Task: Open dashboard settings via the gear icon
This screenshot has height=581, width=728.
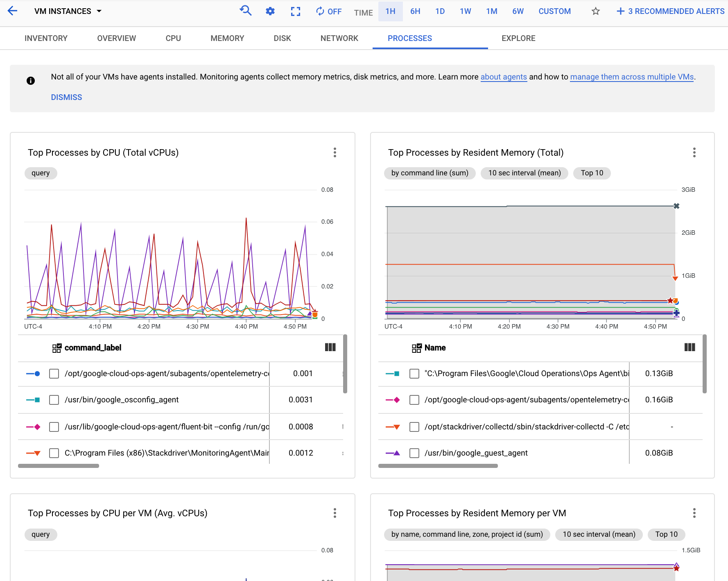Action: click(270, 11)
